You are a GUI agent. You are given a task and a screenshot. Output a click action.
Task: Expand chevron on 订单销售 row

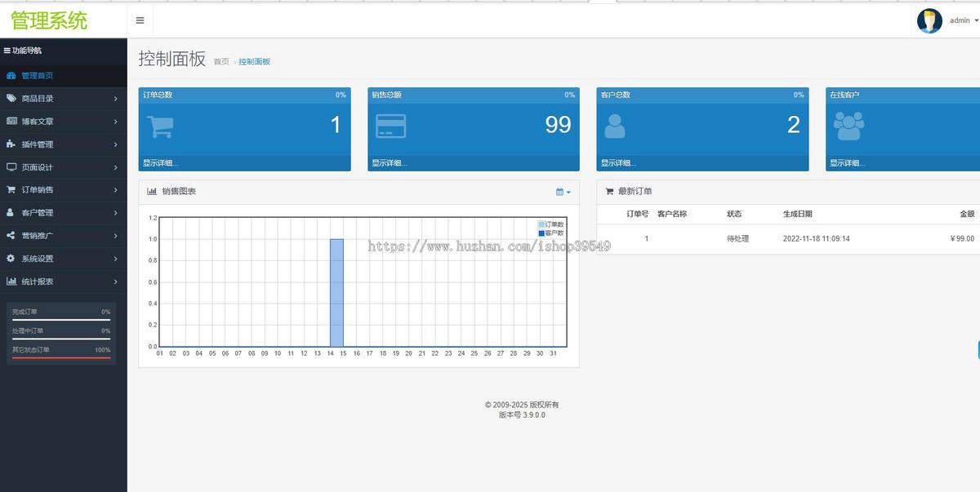pos(115,190)
